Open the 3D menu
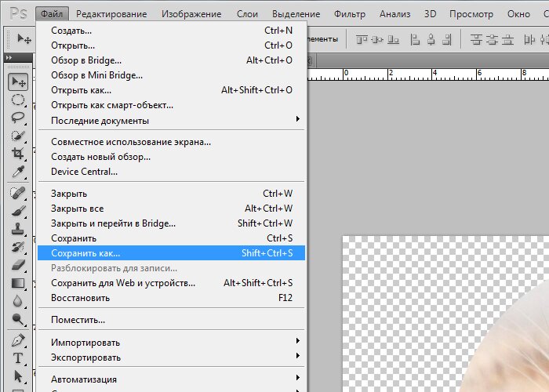The image size is (549, 392). point(431,14)
